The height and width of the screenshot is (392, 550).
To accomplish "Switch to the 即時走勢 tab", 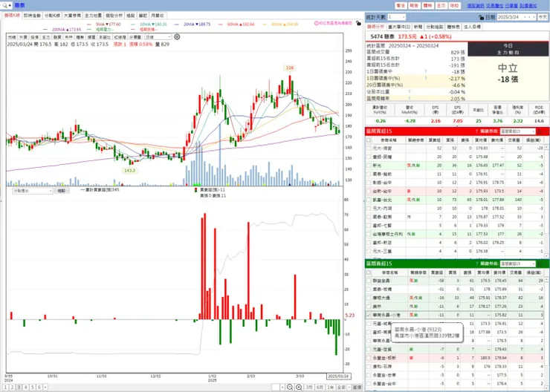I will [x=32, y=16].
